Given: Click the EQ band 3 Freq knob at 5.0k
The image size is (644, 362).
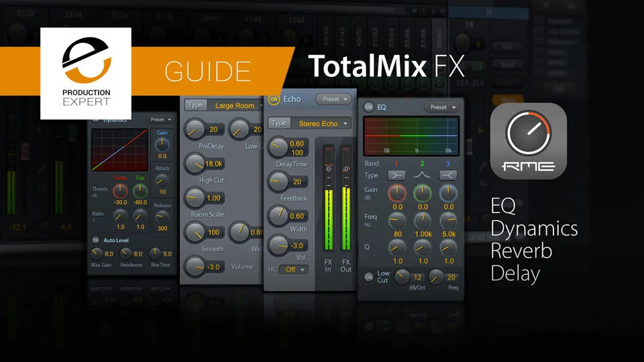Looking at the screenshot, I should pyautogui.click(x=448, y=221).
